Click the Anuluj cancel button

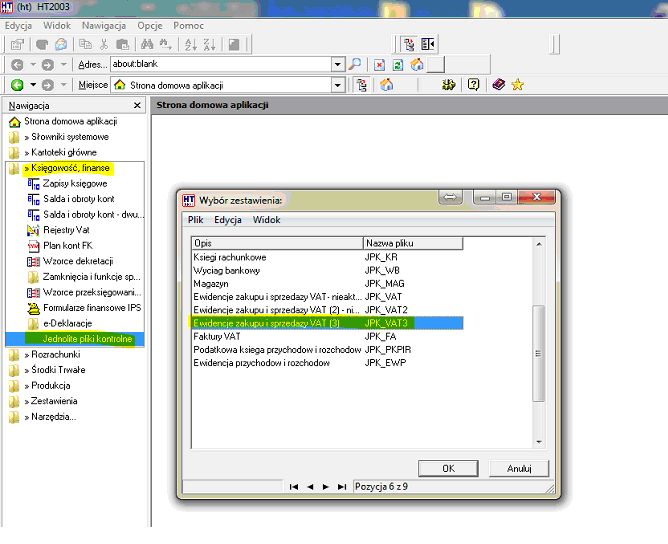coord(519,469)
